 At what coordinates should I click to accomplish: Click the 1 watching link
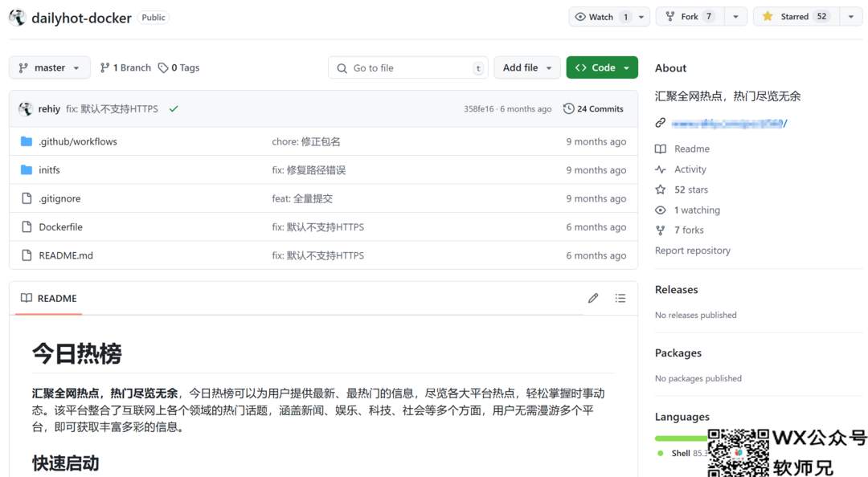pos(697,210)
